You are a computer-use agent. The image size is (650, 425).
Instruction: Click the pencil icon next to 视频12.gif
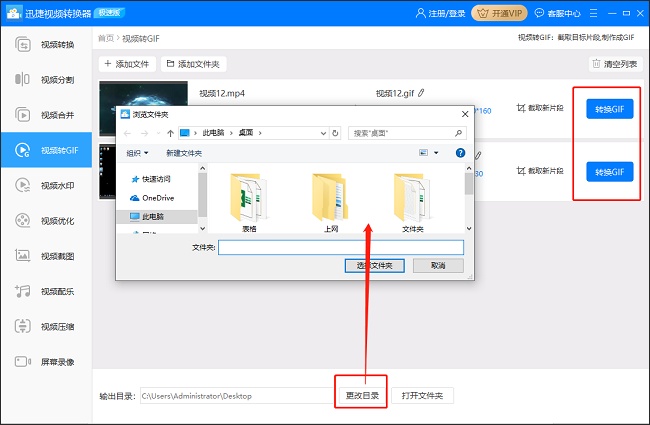[421, 93]
